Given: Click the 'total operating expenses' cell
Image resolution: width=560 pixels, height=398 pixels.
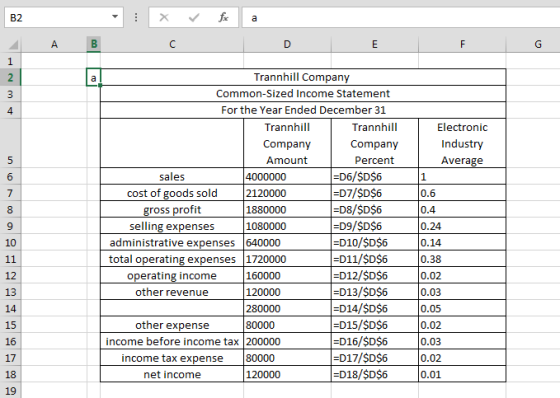Looking at the screenshot, I should [172, 258].
